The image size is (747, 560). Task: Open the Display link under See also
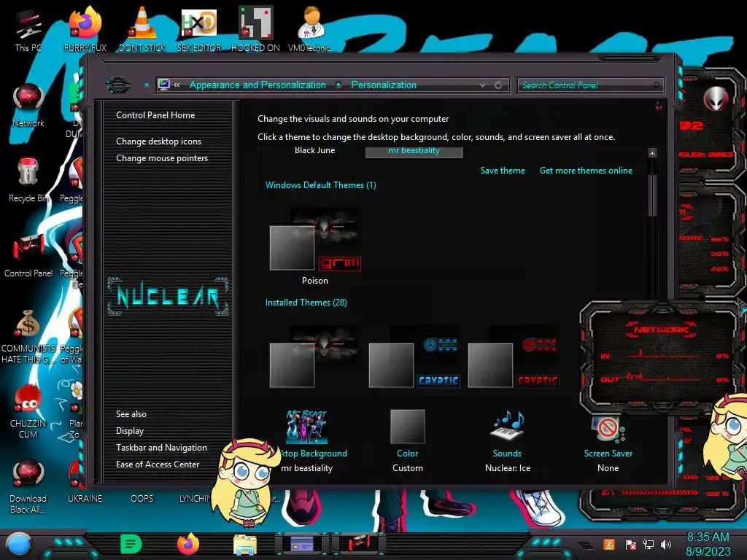point(130,431)
